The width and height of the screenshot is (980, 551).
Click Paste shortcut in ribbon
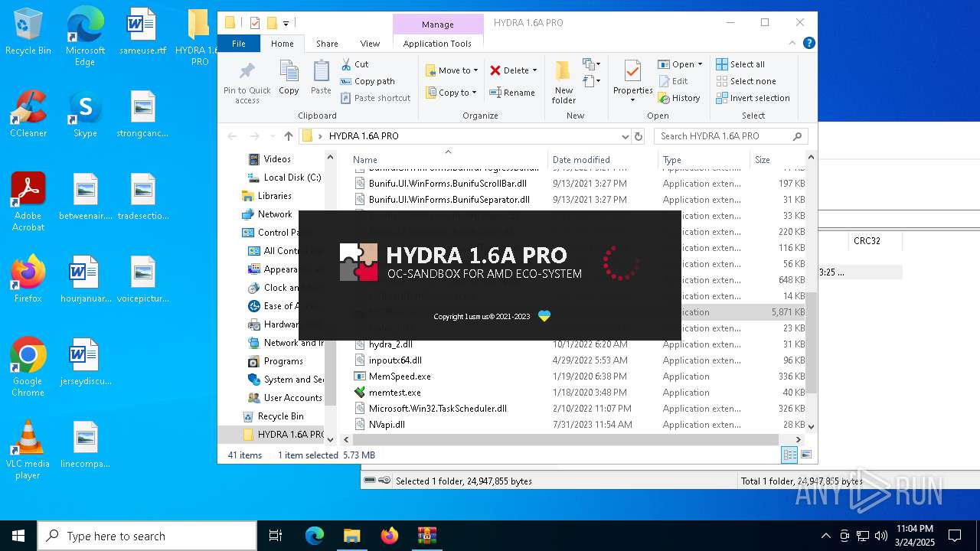pyautogui.click(x=375, y=98)
